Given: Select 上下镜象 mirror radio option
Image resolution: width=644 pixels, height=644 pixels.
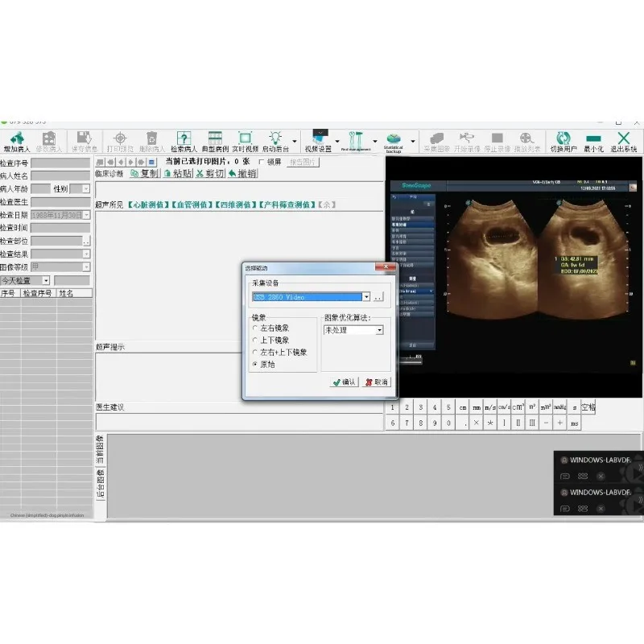Looking at the screenshot, I should pos(255,340).
